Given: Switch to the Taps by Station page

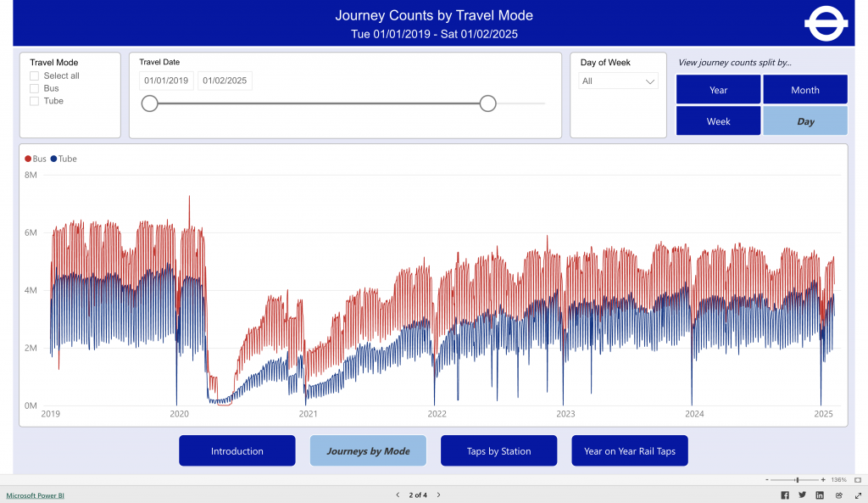Looking at the screenshot, I should 498,450.
